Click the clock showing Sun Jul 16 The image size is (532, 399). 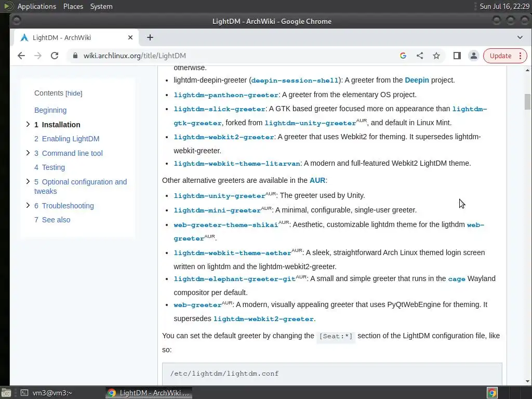point(504,6)
